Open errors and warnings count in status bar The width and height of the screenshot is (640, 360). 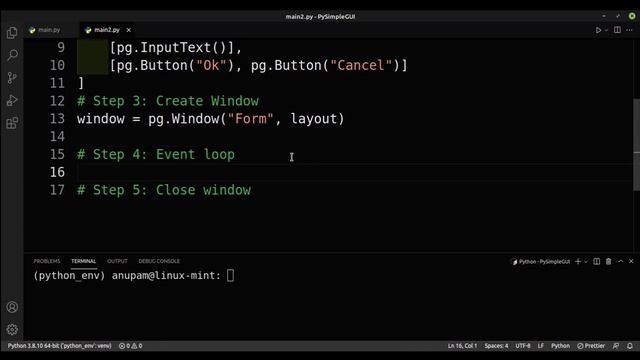[131, 346]
